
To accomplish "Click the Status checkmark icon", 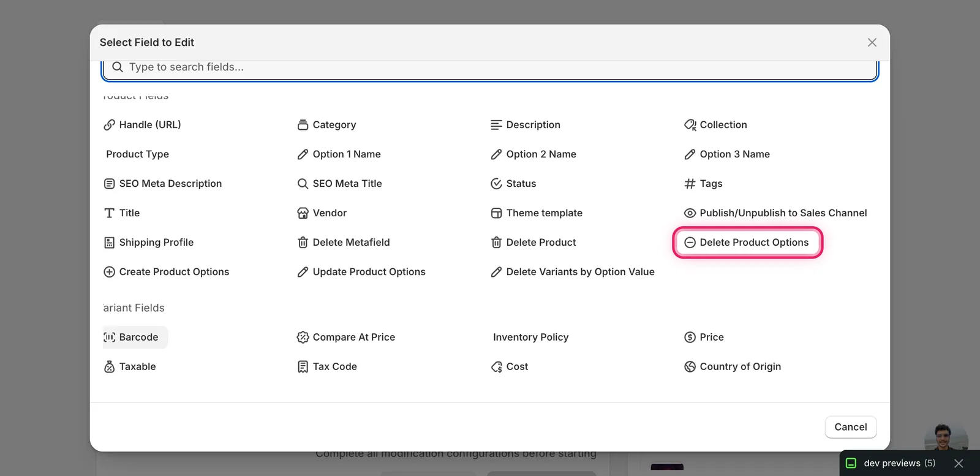I will (496, 184).
